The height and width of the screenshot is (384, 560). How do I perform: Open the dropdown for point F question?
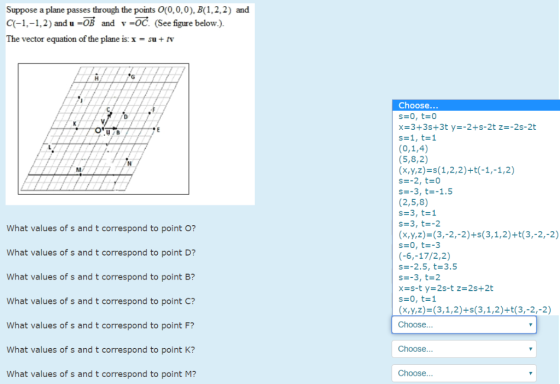point(464,325)
